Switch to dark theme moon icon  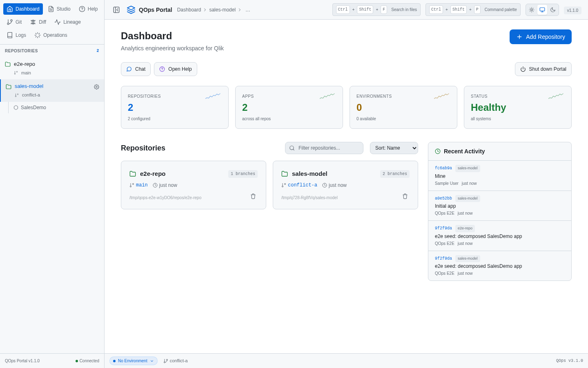553,10
